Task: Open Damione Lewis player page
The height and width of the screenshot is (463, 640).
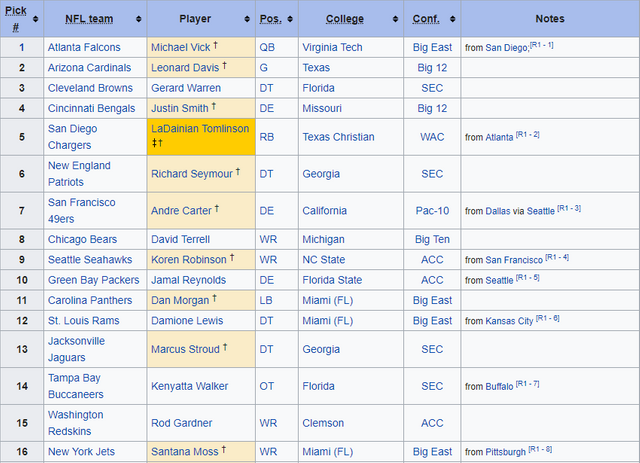Action: pyautogui.click(x=187, y=321)
